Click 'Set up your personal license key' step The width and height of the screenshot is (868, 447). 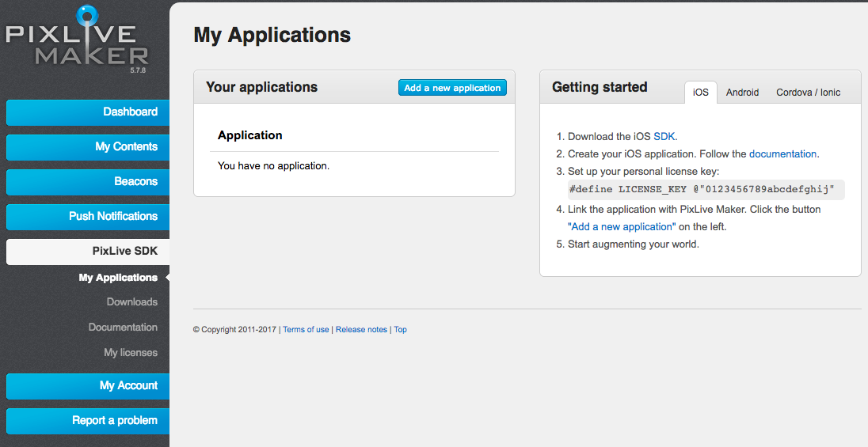point(644,172)
